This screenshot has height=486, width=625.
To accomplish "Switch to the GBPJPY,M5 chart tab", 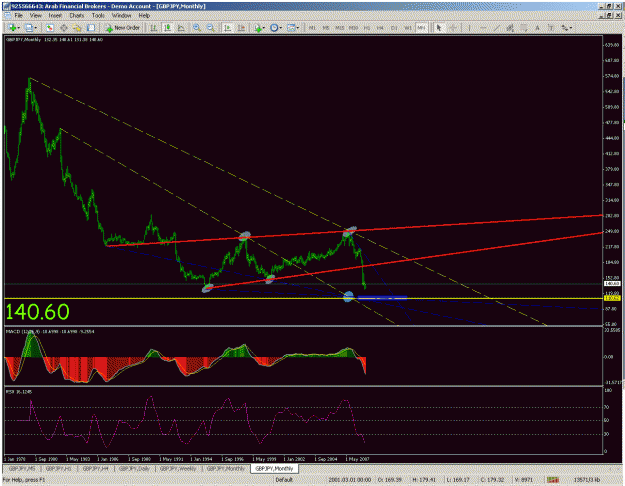I will (x=22, y=469).
